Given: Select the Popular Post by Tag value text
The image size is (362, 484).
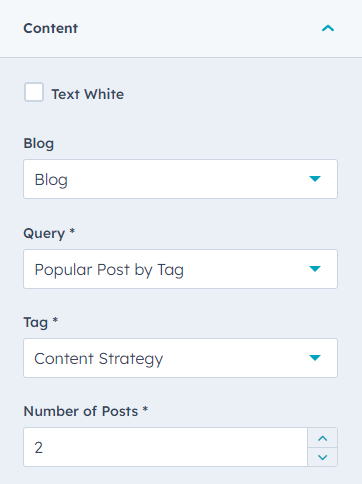Looking at the screenshot, I should pyautogui.click(x=109, y=270).
